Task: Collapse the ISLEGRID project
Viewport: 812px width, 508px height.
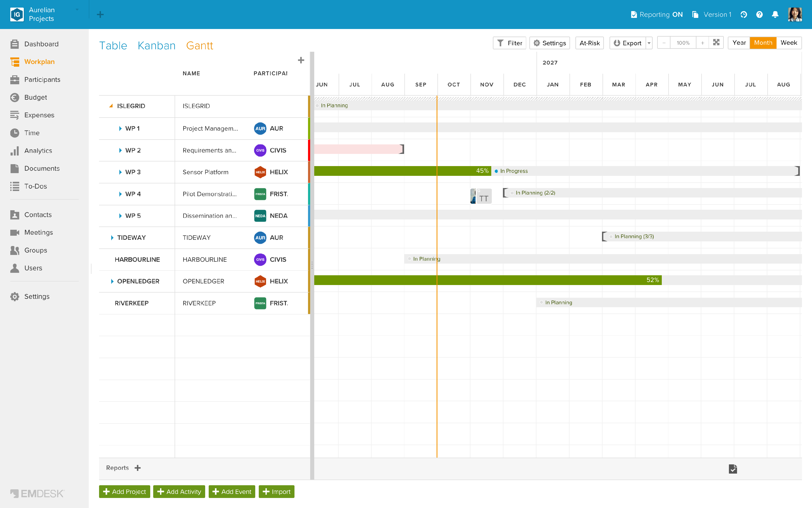Action: (x=111, y=106)
